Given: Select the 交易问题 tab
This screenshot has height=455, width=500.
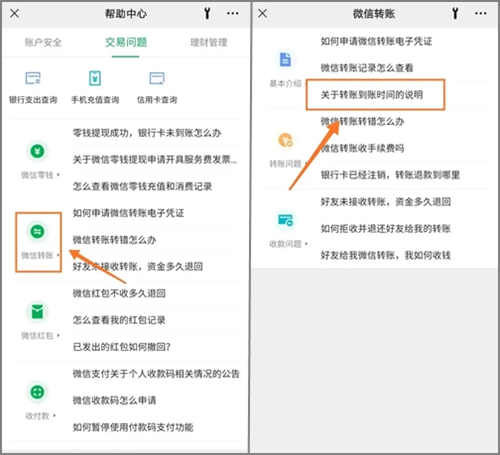Looking at the screenshot, I should tap(126, 43).
